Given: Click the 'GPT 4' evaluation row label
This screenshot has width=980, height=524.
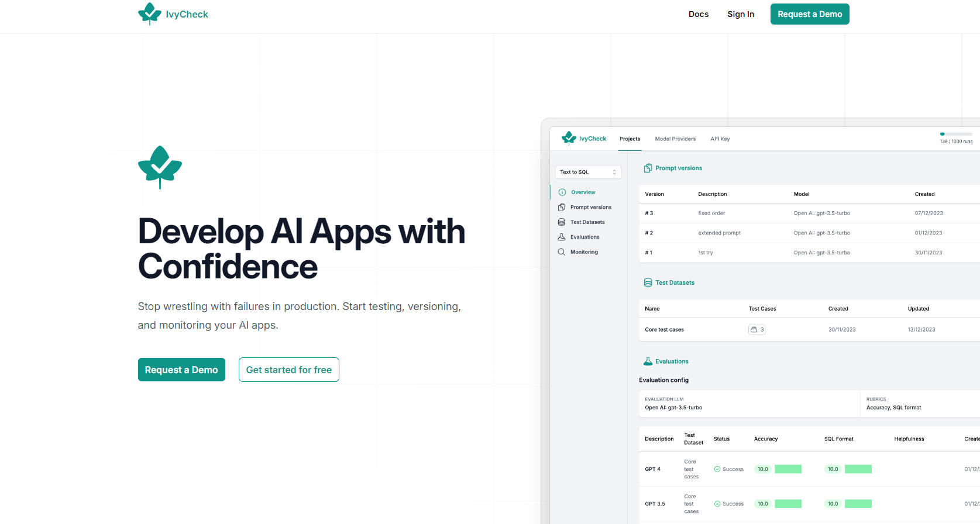Looking at the screenshot, I should (x=652, y=469).
